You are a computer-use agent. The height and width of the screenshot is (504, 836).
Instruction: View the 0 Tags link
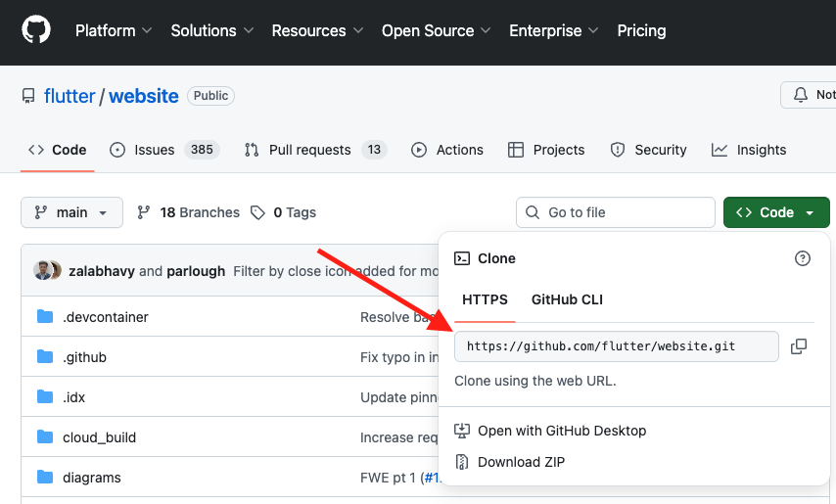(x=284, y=212)
